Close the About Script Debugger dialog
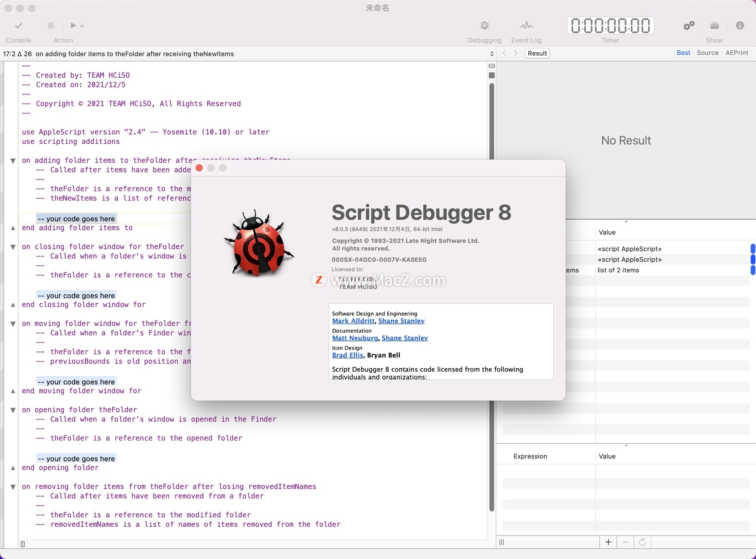This screenshot has width=756, height=559. 199,168
